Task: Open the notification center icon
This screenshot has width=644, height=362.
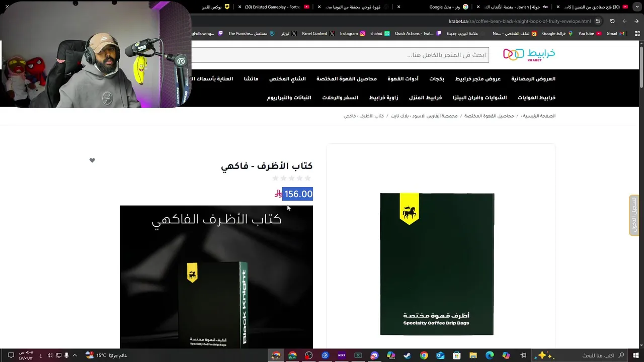Action: (11, 355)
